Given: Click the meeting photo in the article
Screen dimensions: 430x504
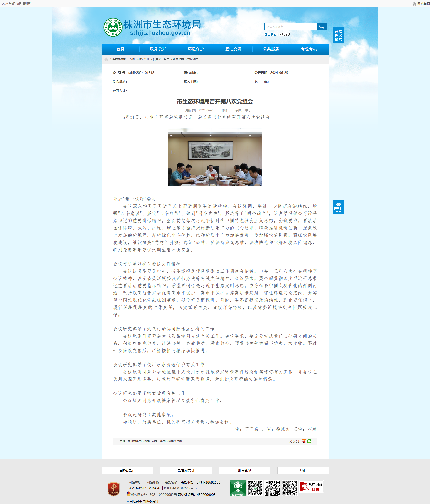Looking at the screenshot, I should pyautogui.click(x=215, y=157).
